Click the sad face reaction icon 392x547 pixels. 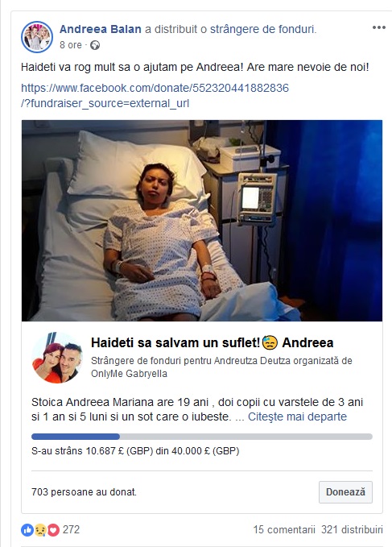coord(40,530)
